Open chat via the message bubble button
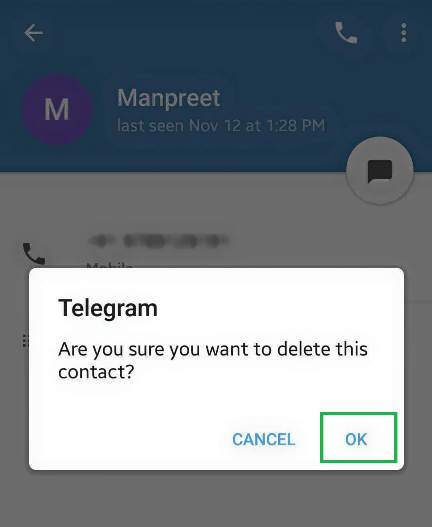432x527 pixels. click(380, 171)
